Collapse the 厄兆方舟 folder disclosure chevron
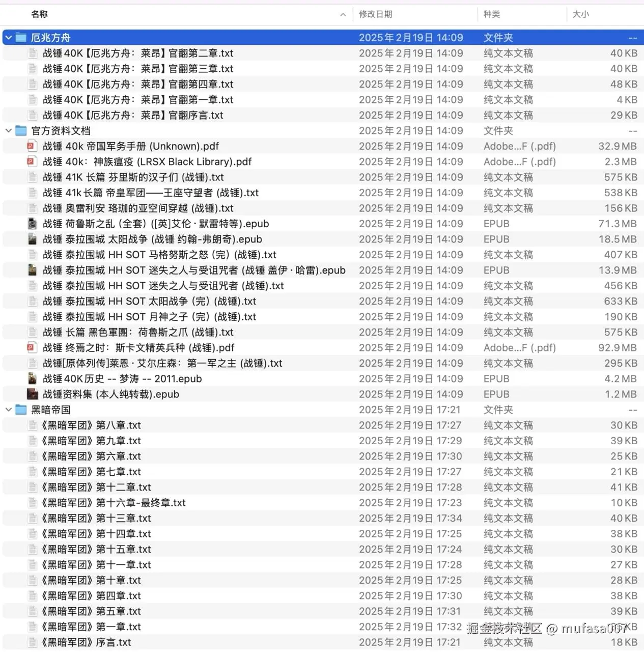This screenshot has width=644, height=652. tap(9, 38)
